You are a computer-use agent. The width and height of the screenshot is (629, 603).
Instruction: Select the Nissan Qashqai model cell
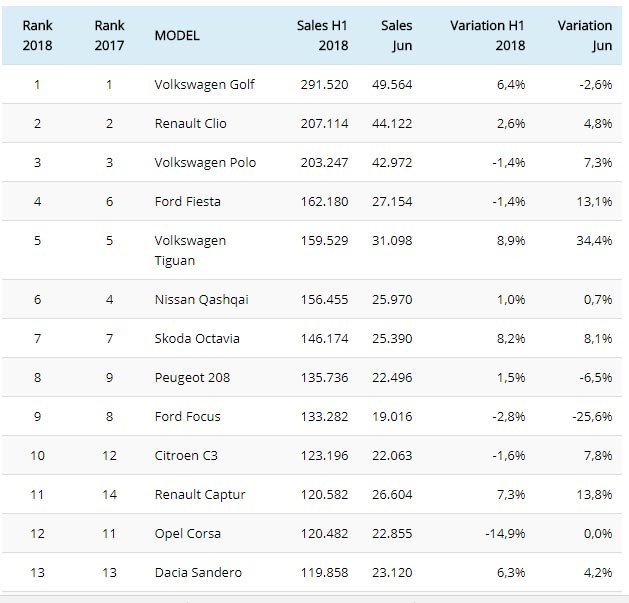[x=199, y=299]
